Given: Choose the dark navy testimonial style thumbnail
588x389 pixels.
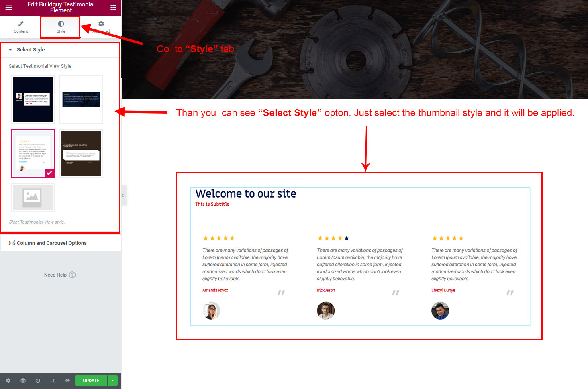Looking at the screenshot, I should tap(33, 99).
